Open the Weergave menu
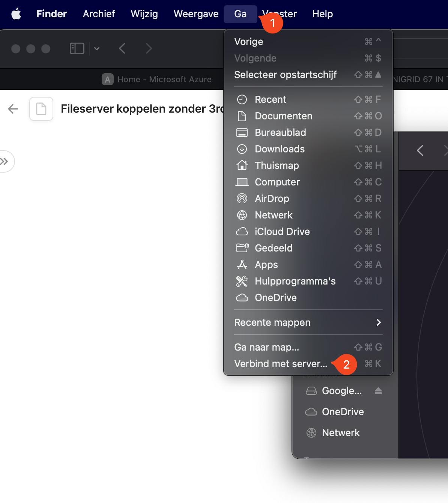 (196, 14)
